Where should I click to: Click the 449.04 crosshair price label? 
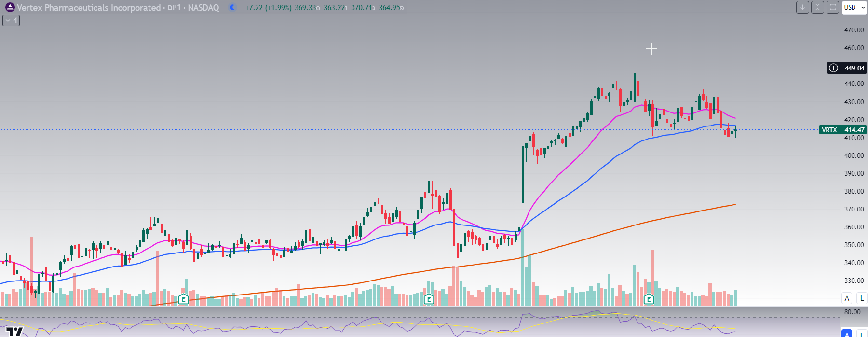[854, 68]
